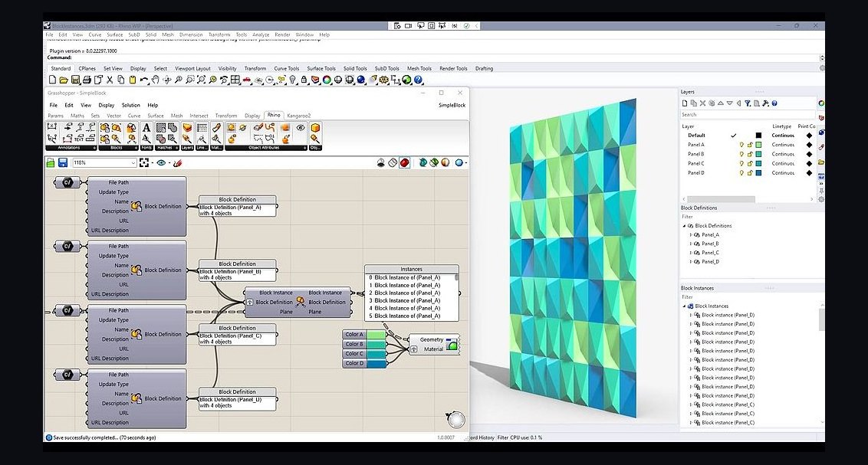Select the Pan hand tool in Rhino
868x465 pixels.
(156, 80)
